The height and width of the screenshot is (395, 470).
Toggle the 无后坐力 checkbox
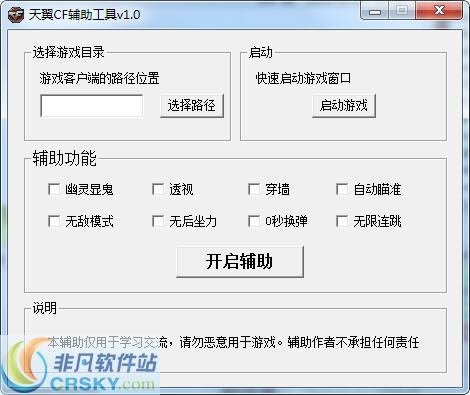click(158, 221)
